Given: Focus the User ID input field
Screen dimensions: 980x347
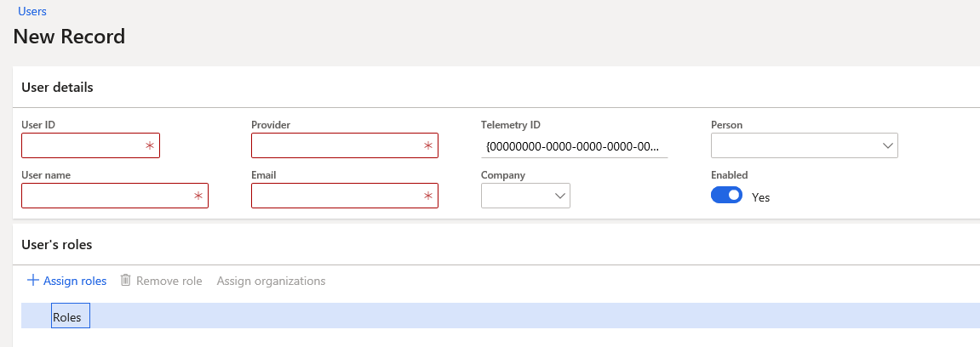Looking at the screenshot, I should pos(83,146).
